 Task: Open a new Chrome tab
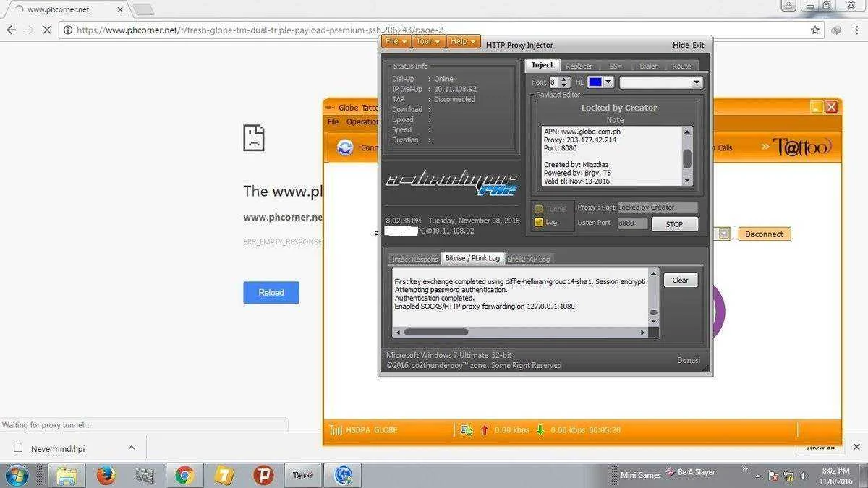[143, 10]
